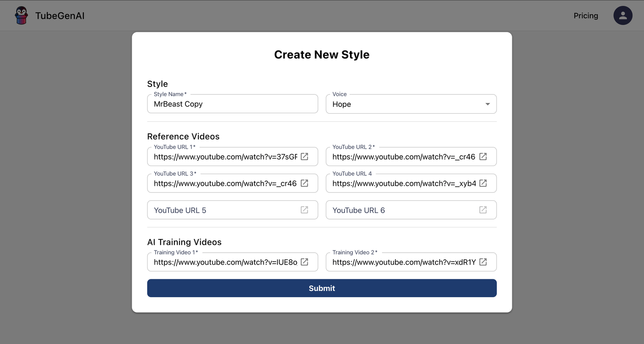Open the user profile avatar menu

coord(623,15)
